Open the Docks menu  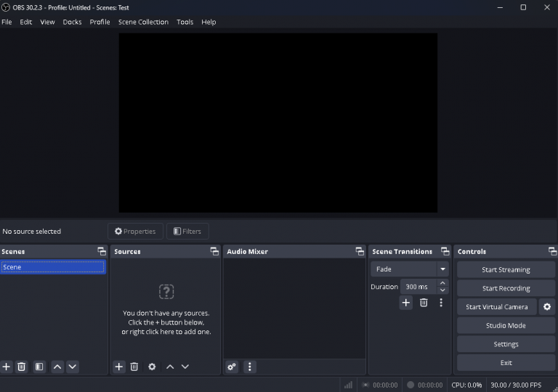[72, 22]
